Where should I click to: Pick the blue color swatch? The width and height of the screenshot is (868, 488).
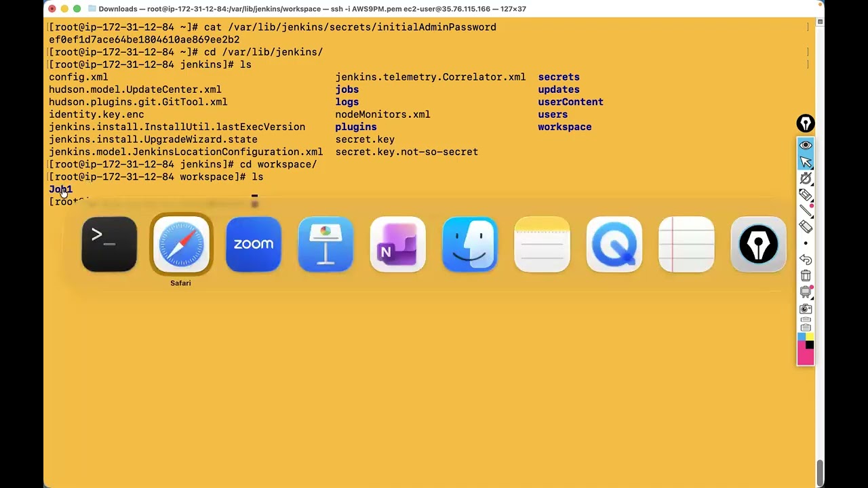click(802, 337)
